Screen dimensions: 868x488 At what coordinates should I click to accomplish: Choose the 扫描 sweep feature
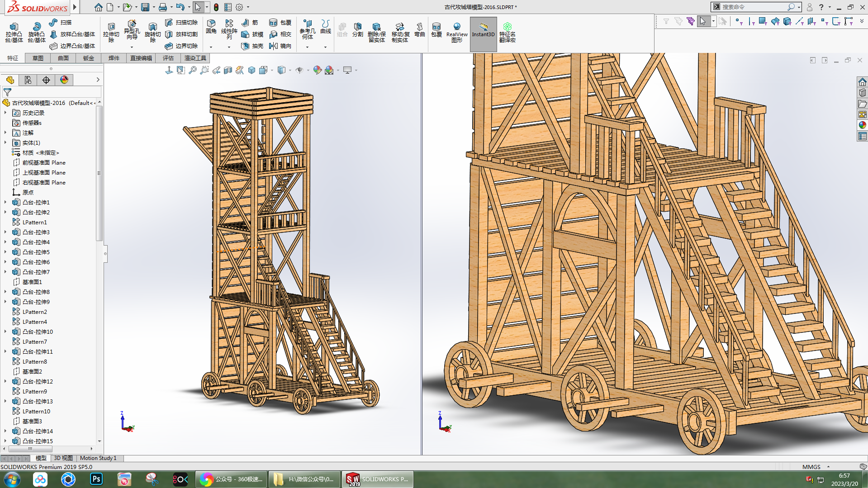coord(60,22)
